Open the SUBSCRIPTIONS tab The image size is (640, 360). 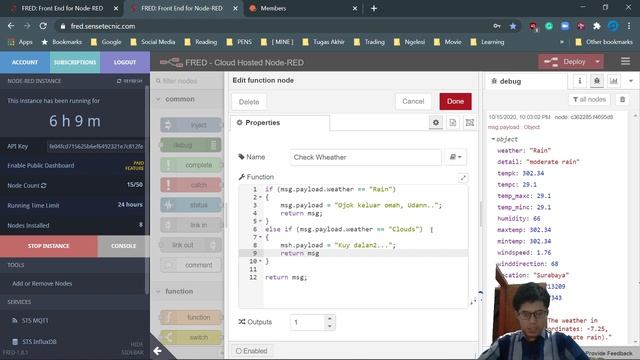[75, 62]
